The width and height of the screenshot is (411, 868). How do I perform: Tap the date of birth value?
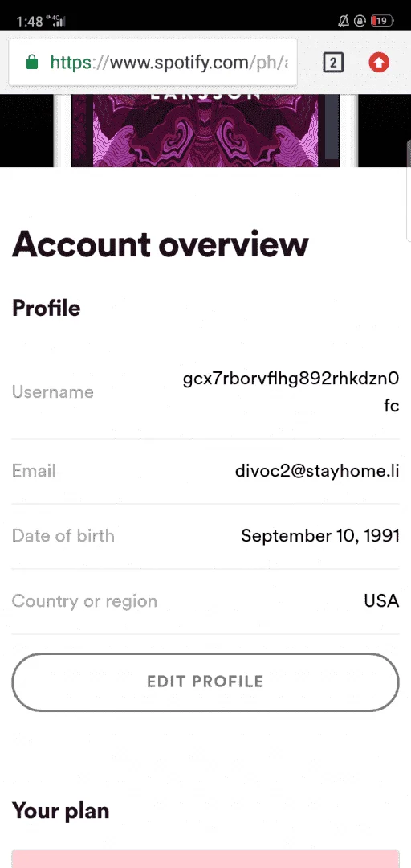pos(319,536)
